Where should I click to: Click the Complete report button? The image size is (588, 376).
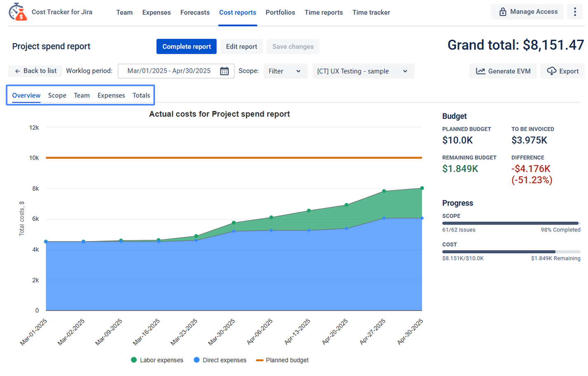pos(186,47)
